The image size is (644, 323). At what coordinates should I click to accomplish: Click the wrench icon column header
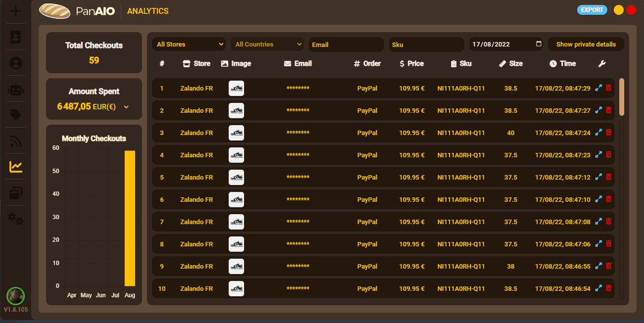pyautogui.click(x=602, y=63)
